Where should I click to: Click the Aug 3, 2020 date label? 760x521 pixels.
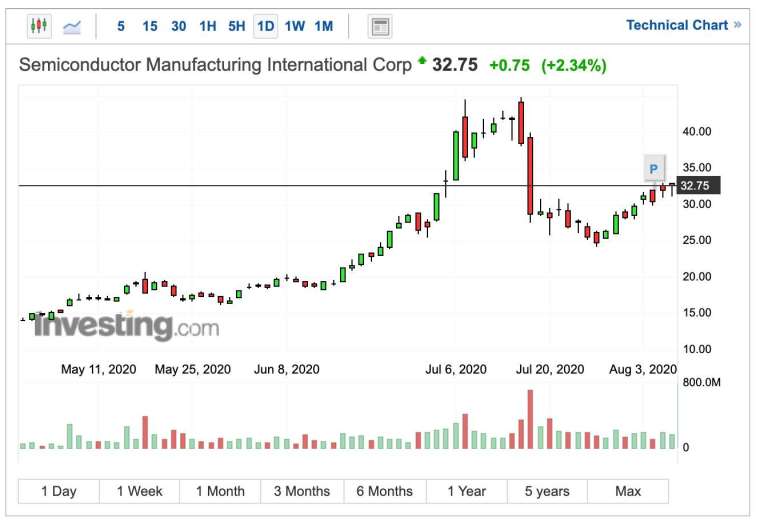click(643, 369)
